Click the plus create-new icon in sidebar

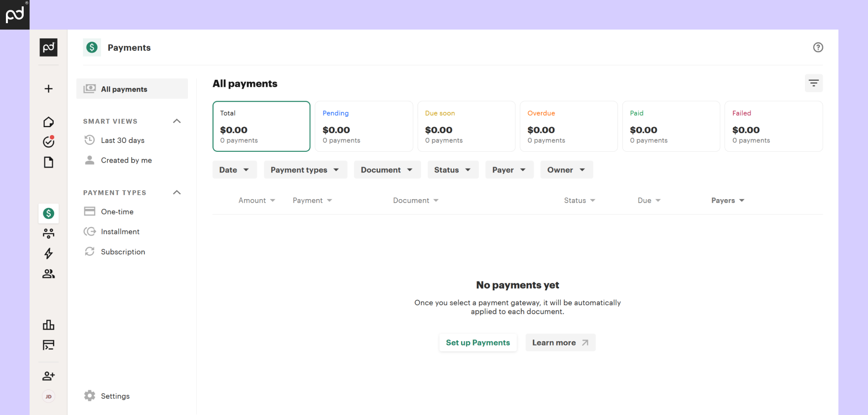[48, 89]
